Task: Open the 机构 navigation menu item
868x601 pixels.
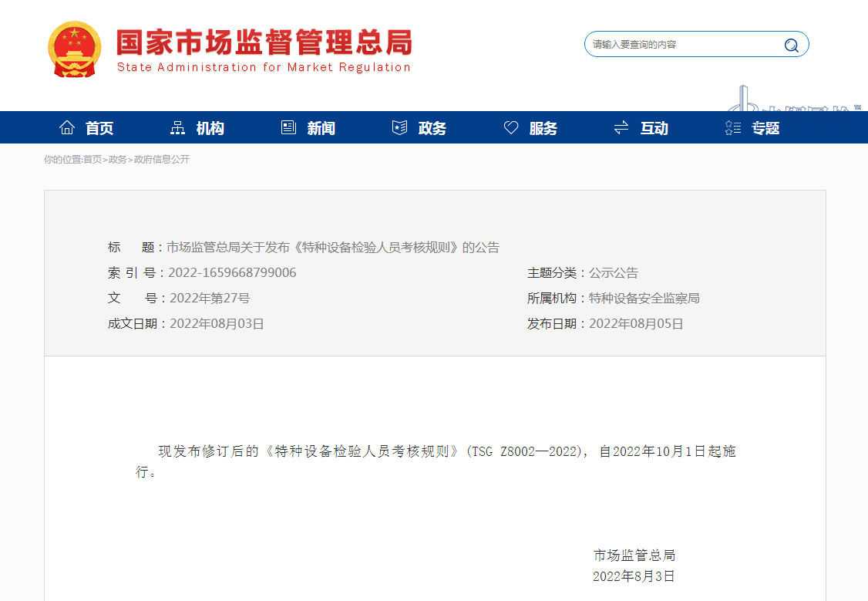Action: tap(210, 128)
